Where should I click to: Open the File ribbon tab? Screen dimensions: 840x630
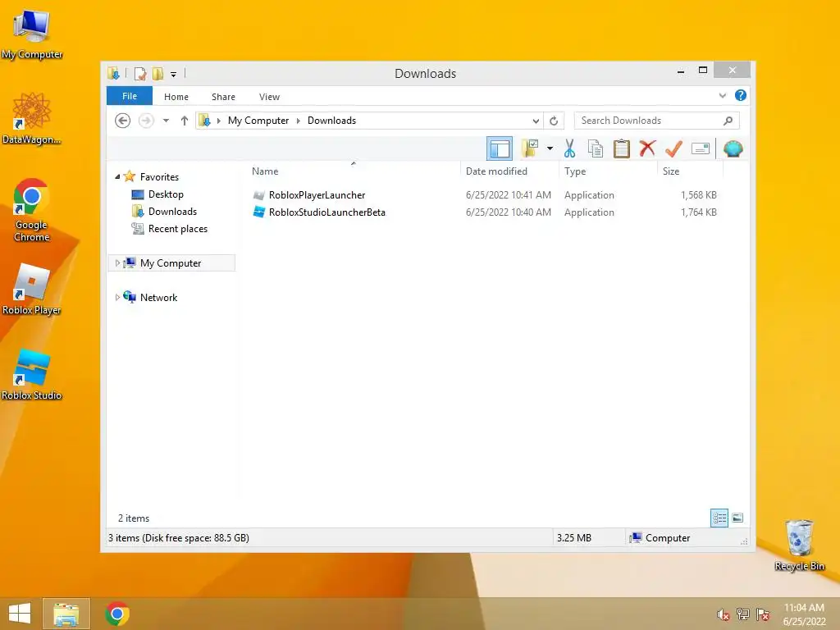click(130, 96)
